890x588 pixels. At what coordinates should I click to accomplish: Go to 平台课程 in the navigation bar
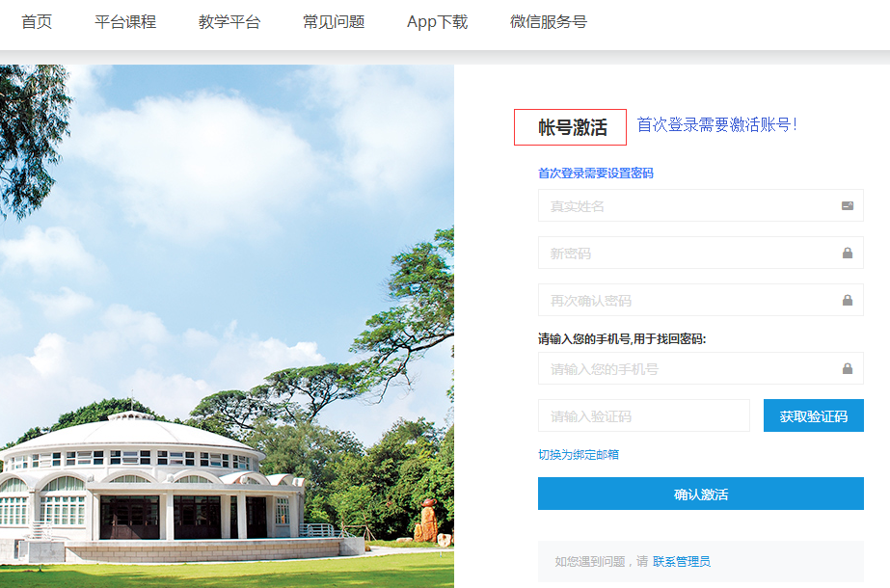coord(125,22)
